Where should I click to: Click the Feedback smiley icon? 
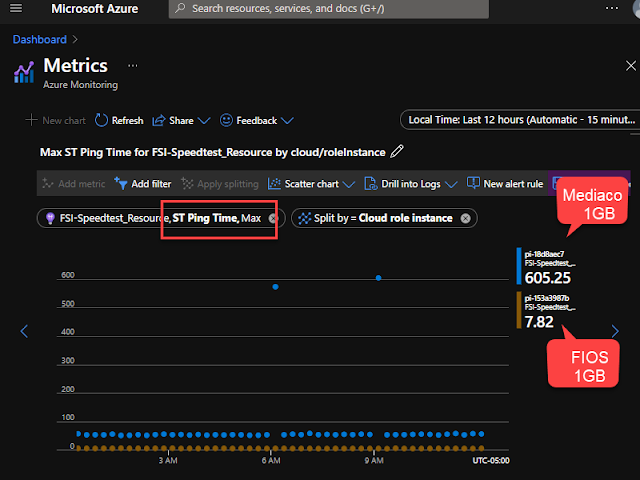coord(226,120)
